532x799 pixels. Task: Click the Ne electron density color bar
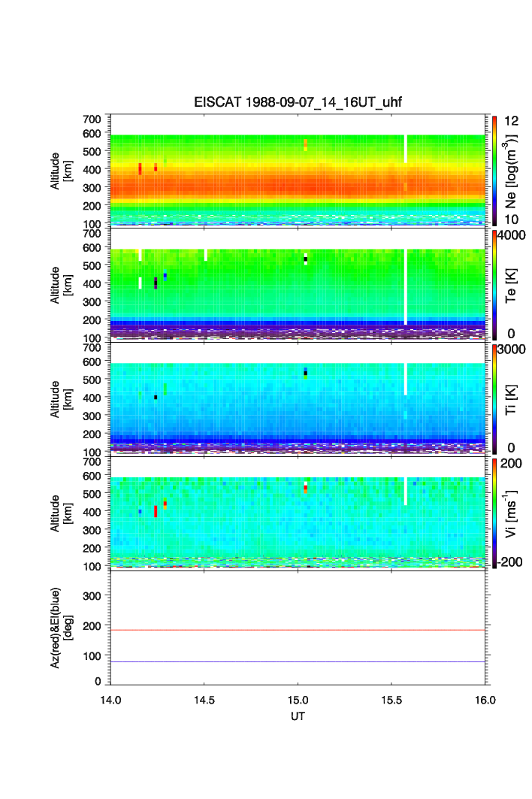494,171
